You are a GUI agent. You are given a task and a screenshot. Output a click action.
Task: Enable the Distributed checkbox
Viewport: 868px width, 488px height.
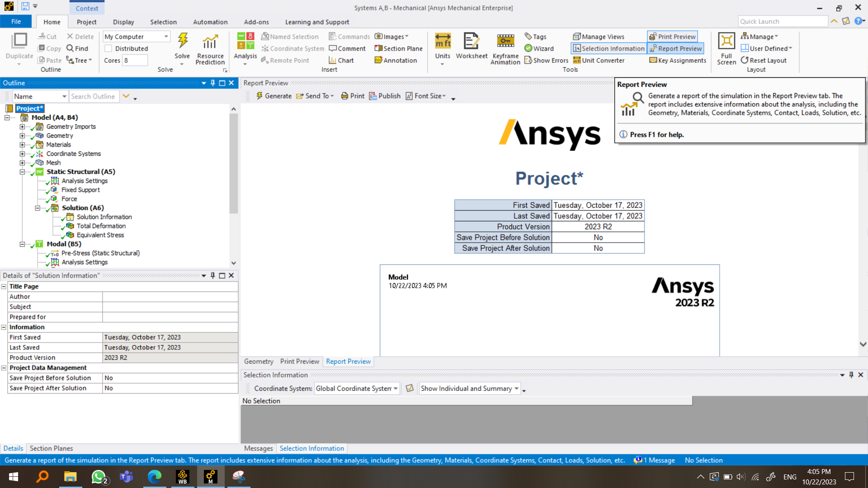[108, 48]
